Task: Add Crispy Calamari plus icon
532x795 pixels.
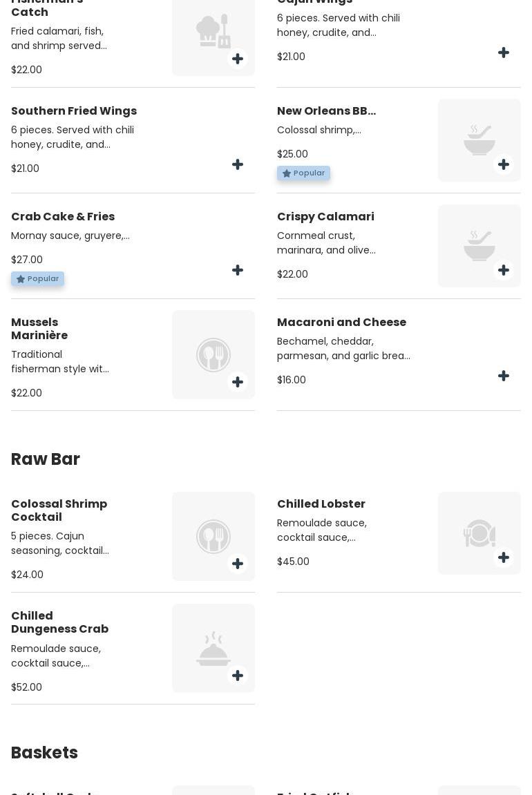Action: coord(504,271)
